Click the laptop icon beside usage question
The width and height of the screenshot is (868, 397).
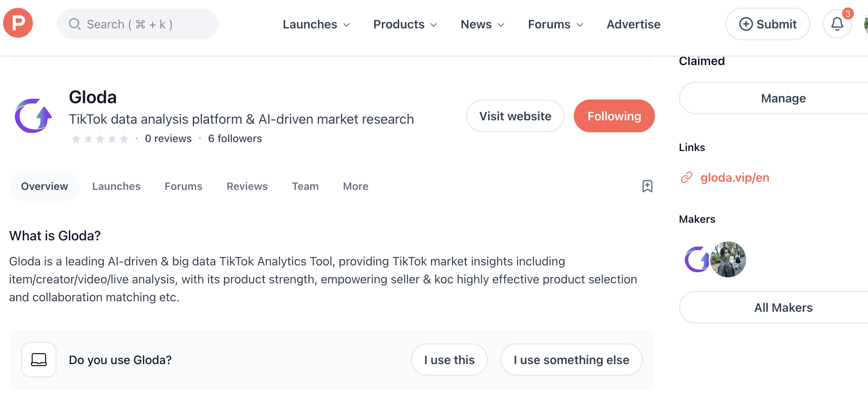click(x=39, y=360)
